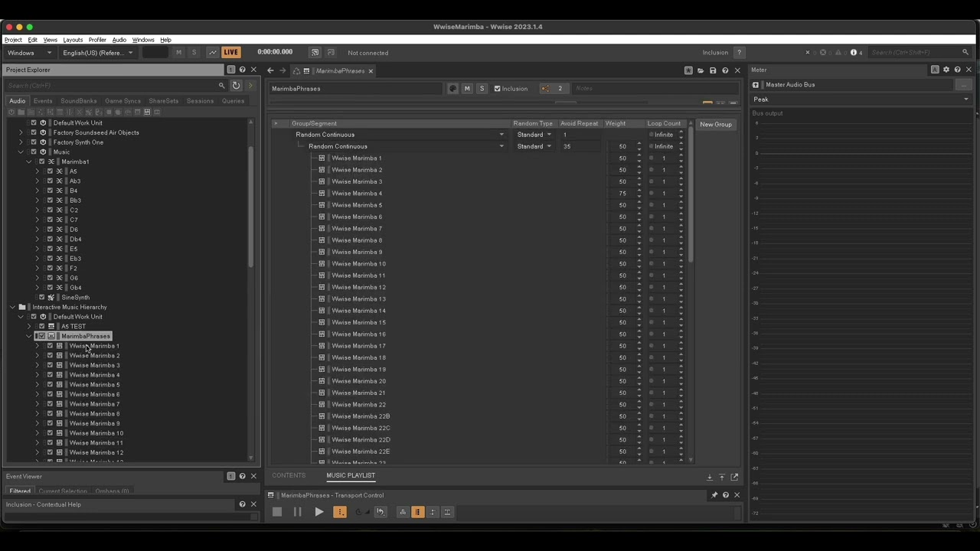Screen dimensions: 980x551
Task: Go forward using the right arrow
Action: point(283,70)
